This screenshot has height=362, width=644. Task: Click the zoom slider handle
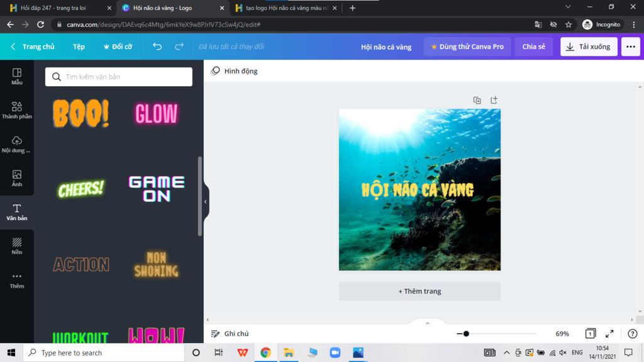point(466,334)
